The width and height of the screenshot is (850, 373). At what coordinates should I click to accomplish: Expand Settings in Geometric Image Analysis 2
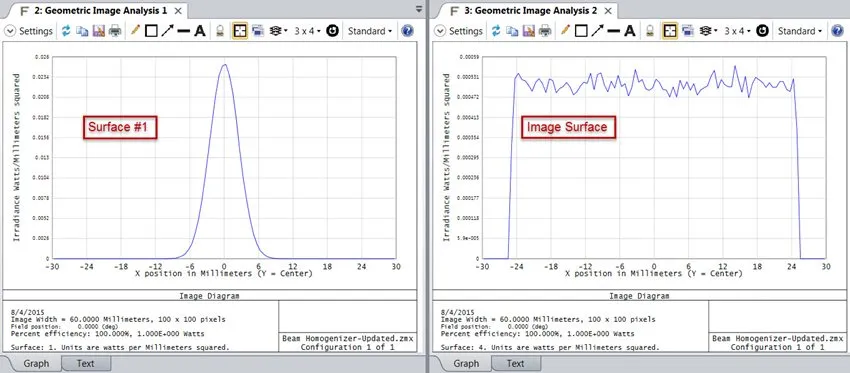point(458,31)
